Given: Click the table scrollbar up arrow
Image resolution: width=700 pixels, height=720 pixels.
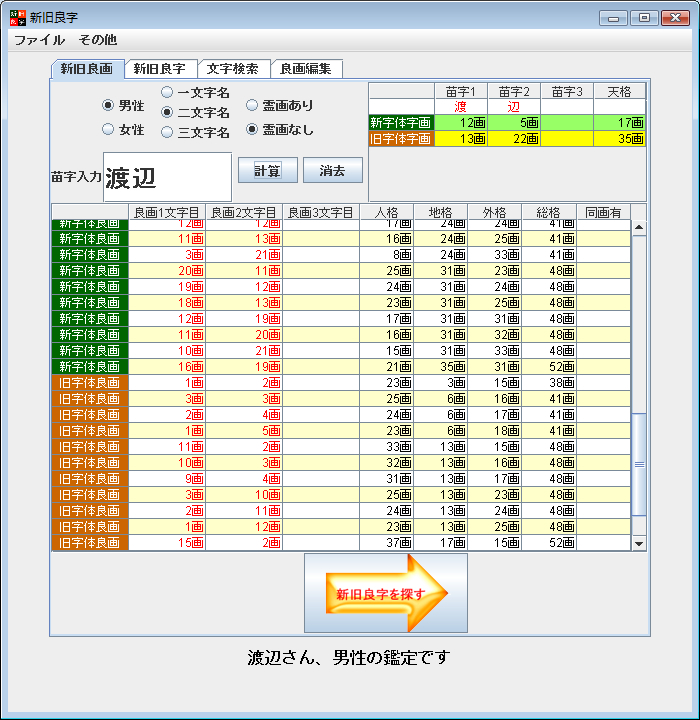Looking at the screenshot, I should [640, 228].
